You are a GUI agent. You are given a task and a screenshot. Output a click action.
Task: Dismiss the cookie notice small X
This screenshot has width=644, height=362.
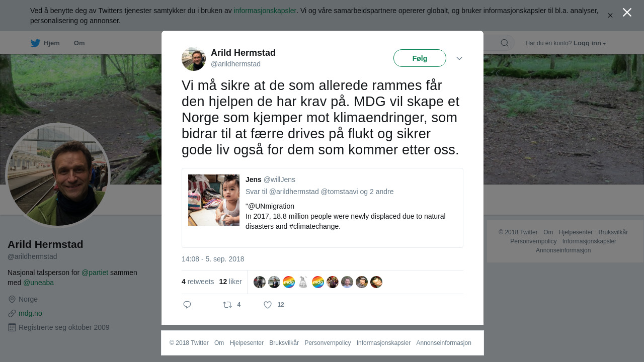pyautogui.click(x=610, y=16)
